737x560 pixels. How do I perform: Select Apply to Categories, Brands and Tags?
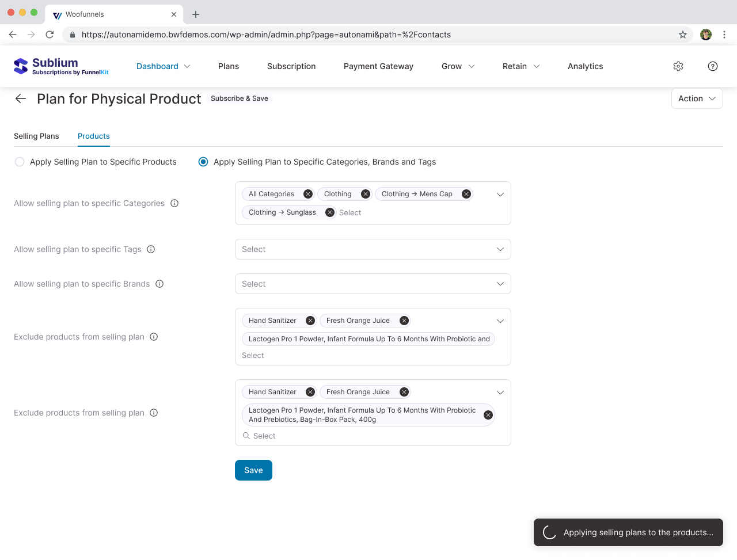(203, 162)
